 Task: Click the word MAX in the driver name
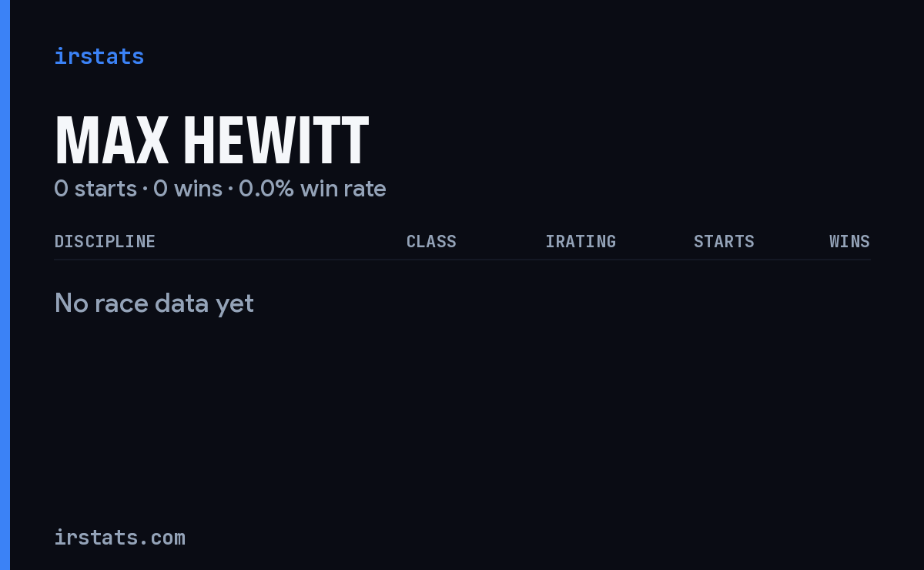[112, 141]
